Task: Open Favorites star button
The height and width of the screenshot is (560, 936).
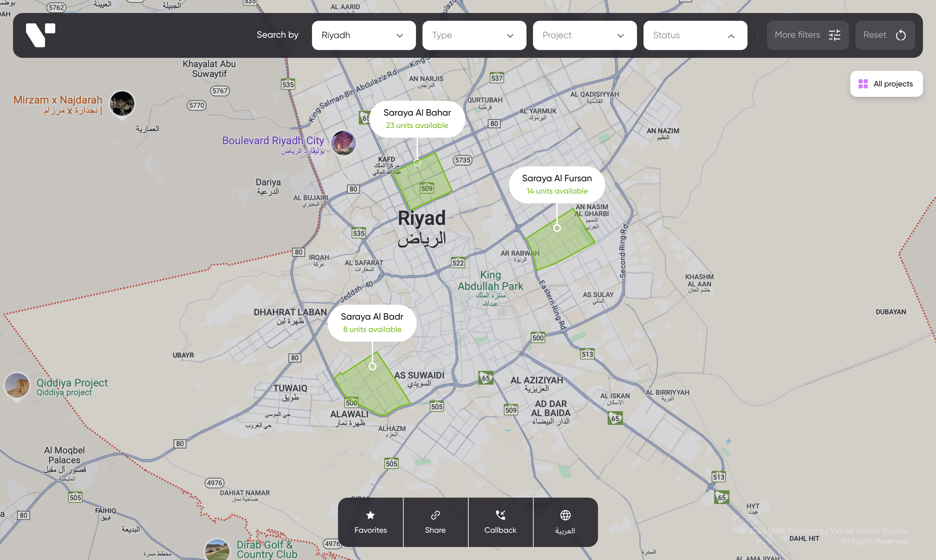Action: (x=370, y=515)
